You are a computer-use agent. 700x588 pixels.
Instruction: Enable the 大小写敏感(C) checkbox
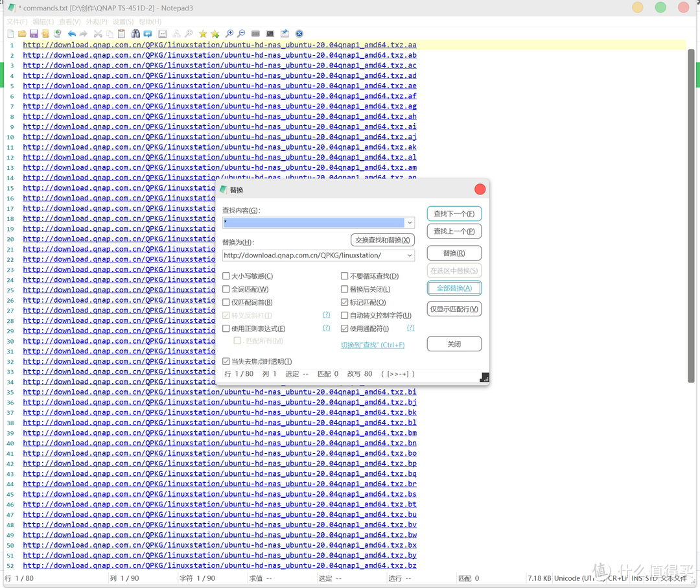tap(226, 276)
